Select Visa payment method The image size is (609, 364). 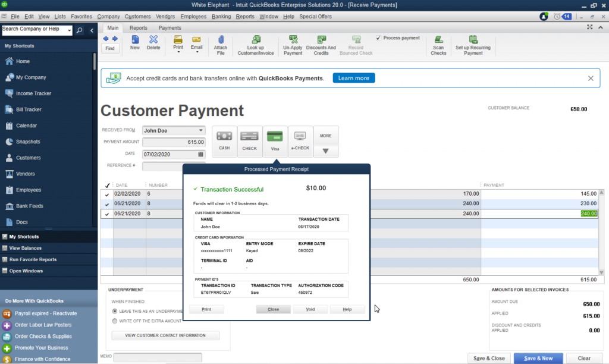pyautogui.click(x=275, y=142)
